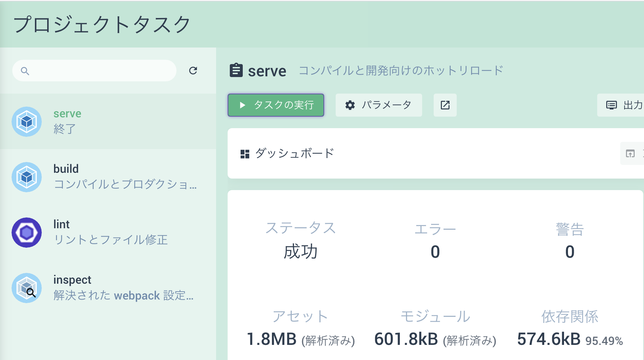This screenshot has height=360, width=644.
Task: Click the clipboard icon beside serve title
Action: tap(236, 71)
